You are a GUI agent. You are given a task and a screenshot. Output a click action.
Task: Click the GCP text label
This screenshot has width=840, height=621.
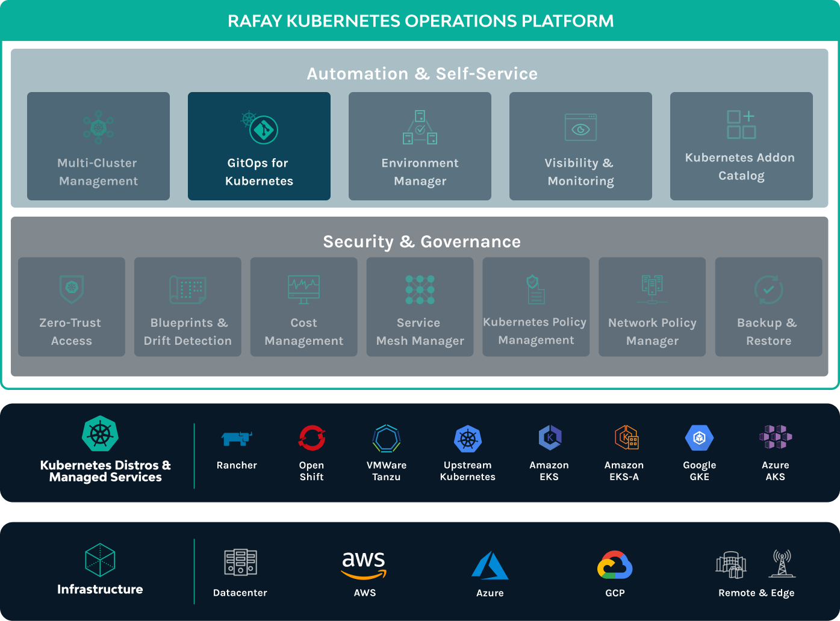coord(615,593)
